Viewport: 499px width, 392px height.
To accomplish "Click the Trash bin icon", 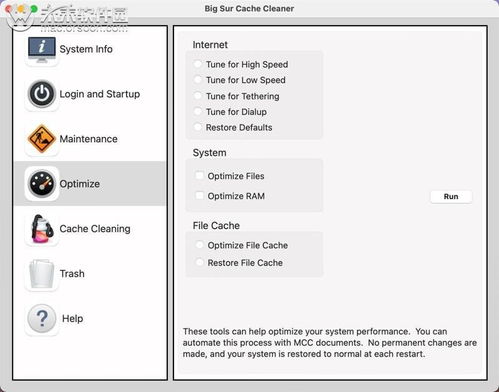I will tap(42, 274).
